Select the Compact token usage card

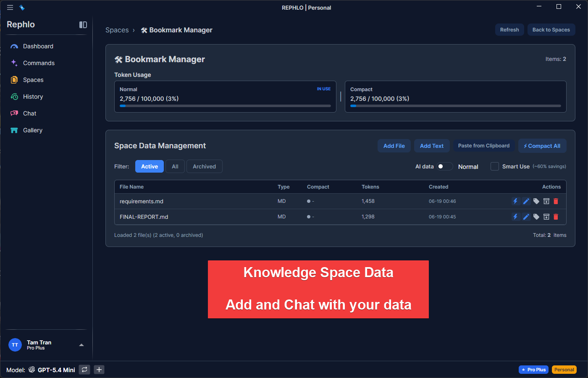click(456, 97)
